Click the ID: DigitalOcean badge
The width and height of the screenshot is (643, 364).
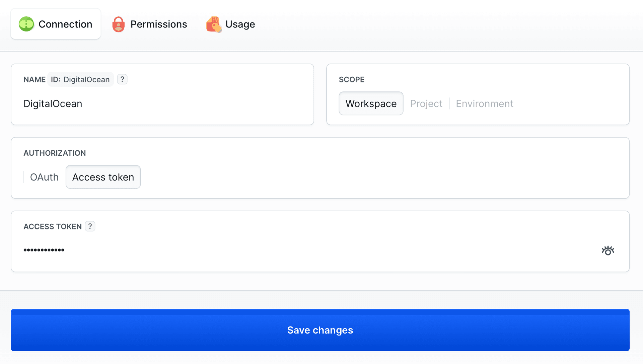80,79
